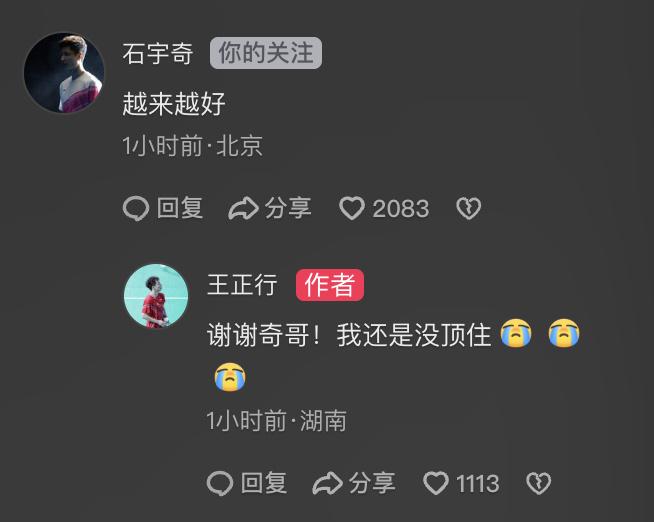This screenshot has height=522, width=654.
Task: Open 王正行's profile avatar
Action: pos(156,296)
